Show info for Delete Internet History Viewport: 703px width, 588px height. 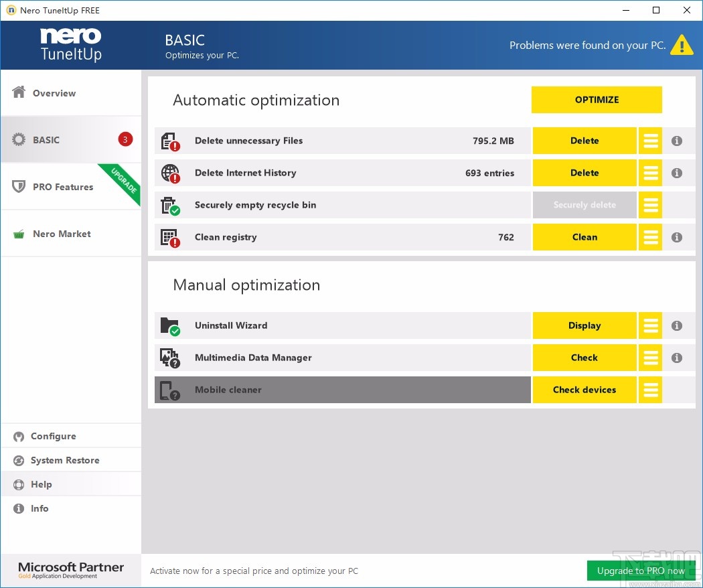tap(676, 173)
